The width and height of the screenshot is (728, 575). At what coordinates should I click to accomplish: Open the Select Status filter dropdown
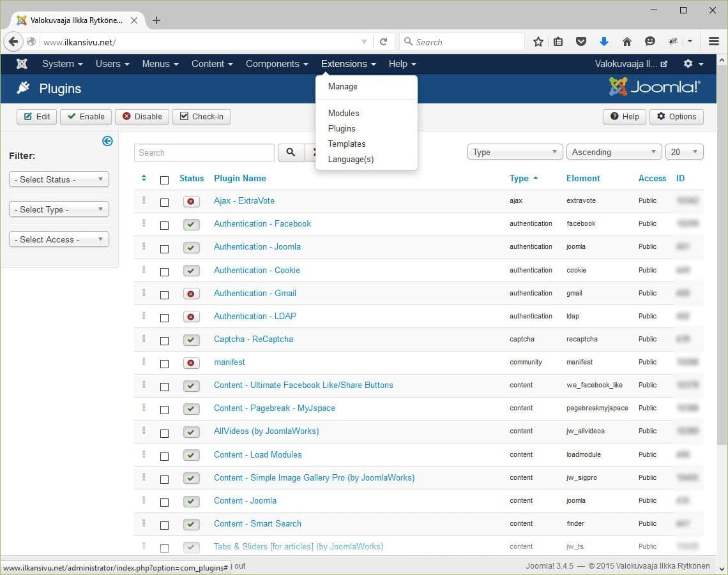tap(59, 179)
